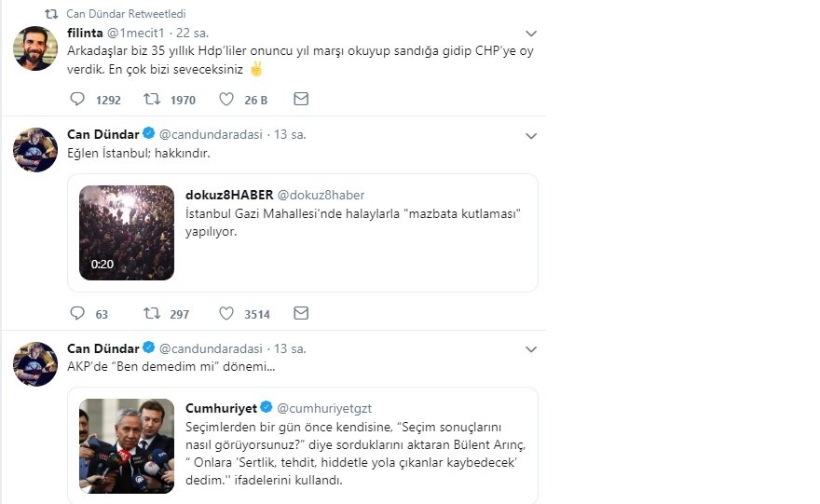Open the filinta display name link

85,33
